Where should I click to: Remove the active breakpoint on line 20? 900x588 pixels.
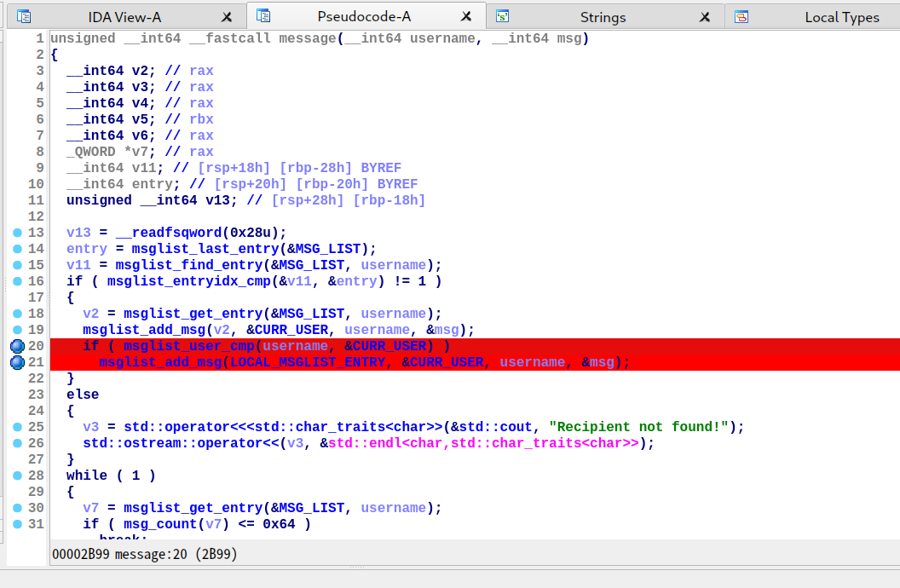coord(17,346)
